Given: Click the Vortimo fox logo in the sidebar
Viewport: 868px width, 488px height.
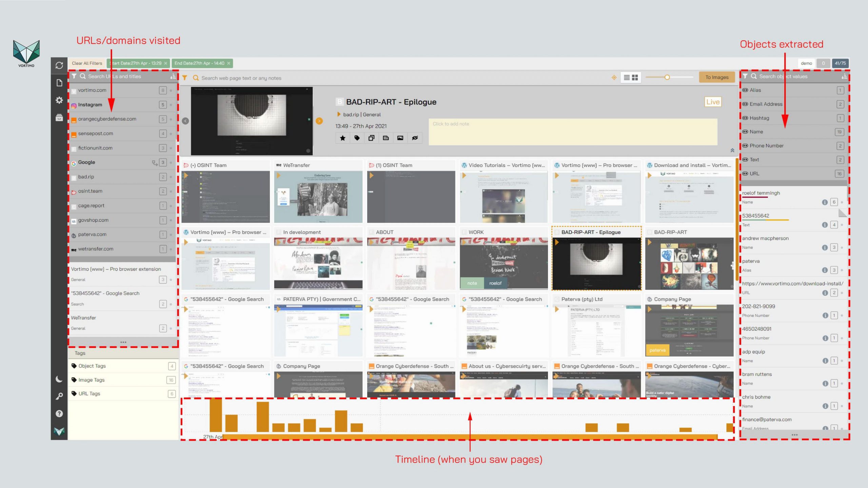Looking at the screenshot, I should click(59, 431).
